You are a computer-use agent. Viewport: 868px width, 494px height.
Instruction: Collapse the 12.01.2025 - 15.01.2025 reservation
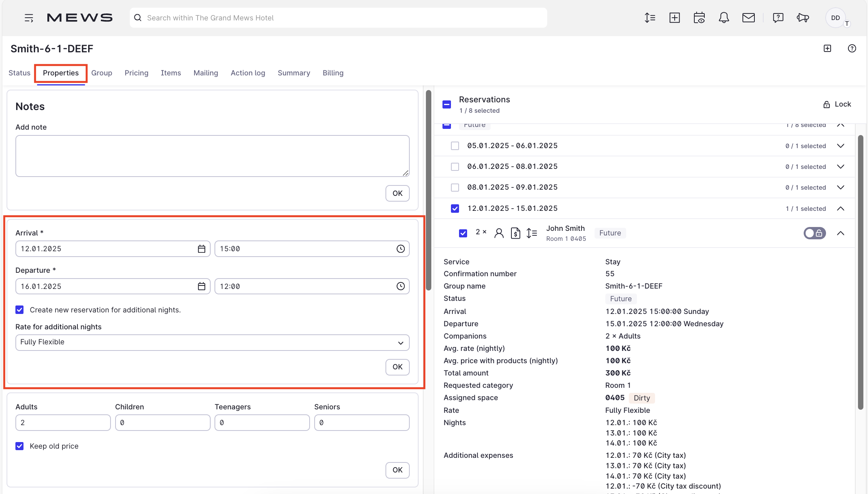[841, 209]
